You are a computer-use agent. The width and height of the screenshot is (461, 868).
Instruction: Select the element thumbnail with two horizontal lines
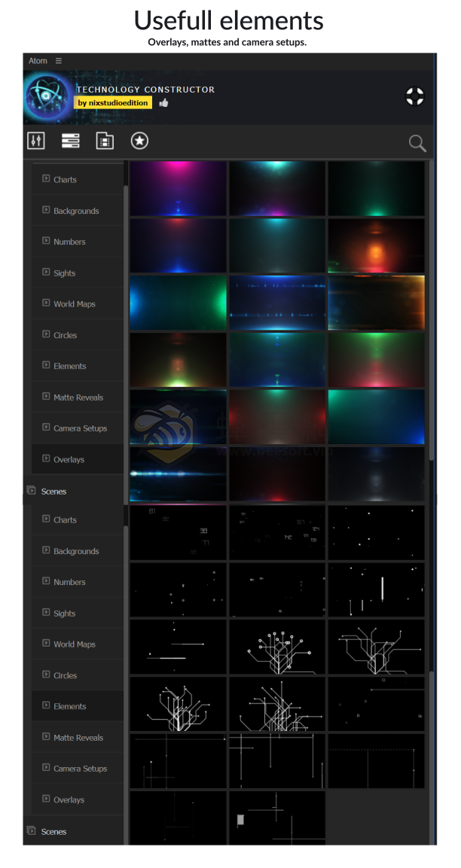pyautogui.click(x=178, y=647)
